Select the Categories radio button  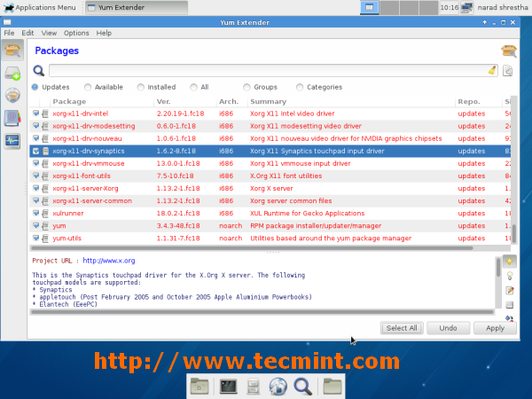click(300, 87)
